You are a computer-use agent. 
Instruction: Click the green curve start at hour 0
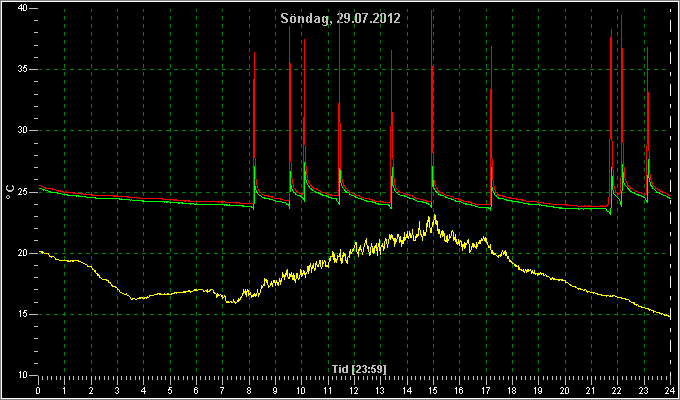(x=40, y=188)
